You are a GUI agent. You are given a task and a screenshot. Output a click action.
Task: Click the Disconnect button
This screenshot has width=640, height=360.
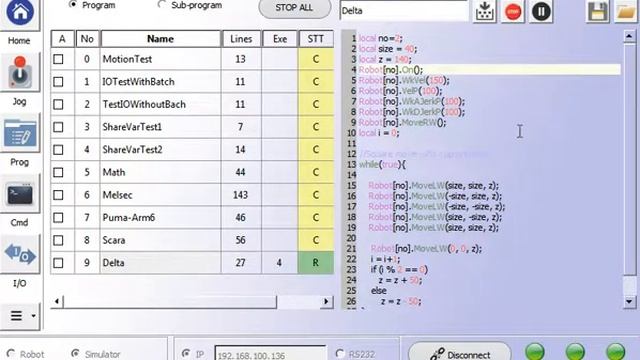click(460, 353)
